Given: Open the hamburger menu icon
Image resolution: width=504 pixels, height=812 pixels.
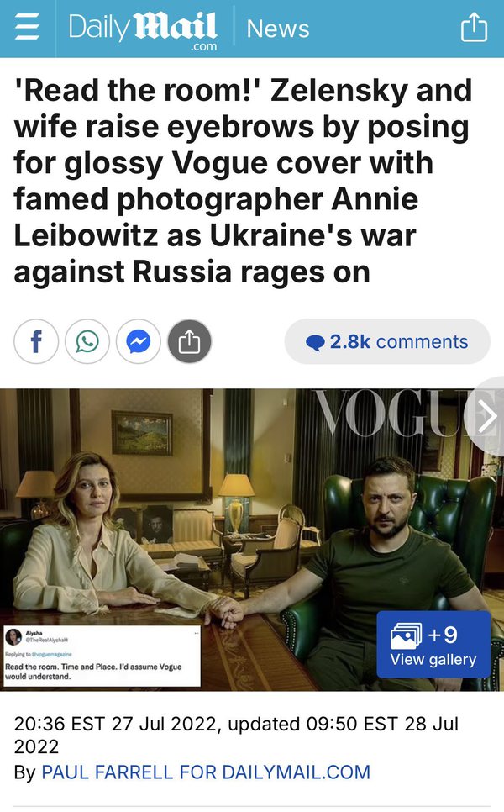Looking at the screenshot, I should click(x=27, y=28).
